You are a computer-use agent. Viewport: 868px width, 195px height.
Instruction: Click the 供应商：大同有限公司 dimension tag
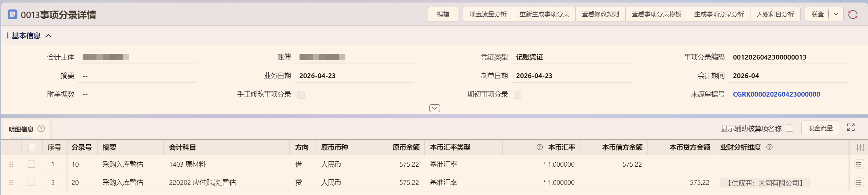(765, 183)
